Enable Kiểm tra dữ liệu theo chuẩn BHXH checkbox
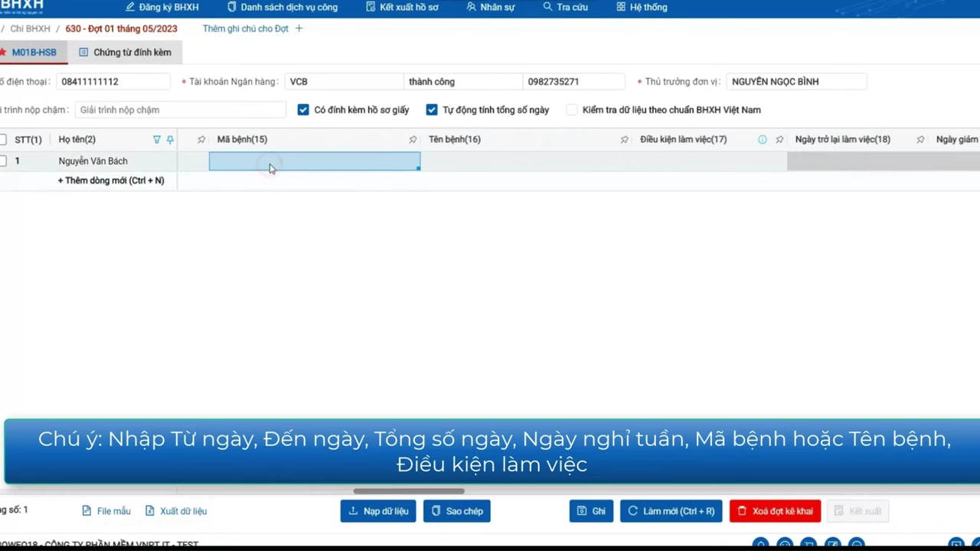The height and width of the screenshot is (551, 980). [x=572, y=109]
